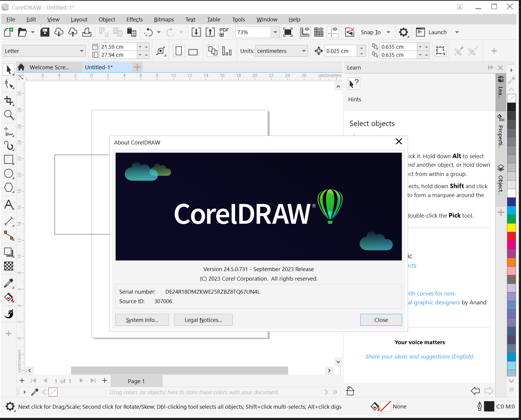
Task: Select the Connector tool
Action: point(9,236)
